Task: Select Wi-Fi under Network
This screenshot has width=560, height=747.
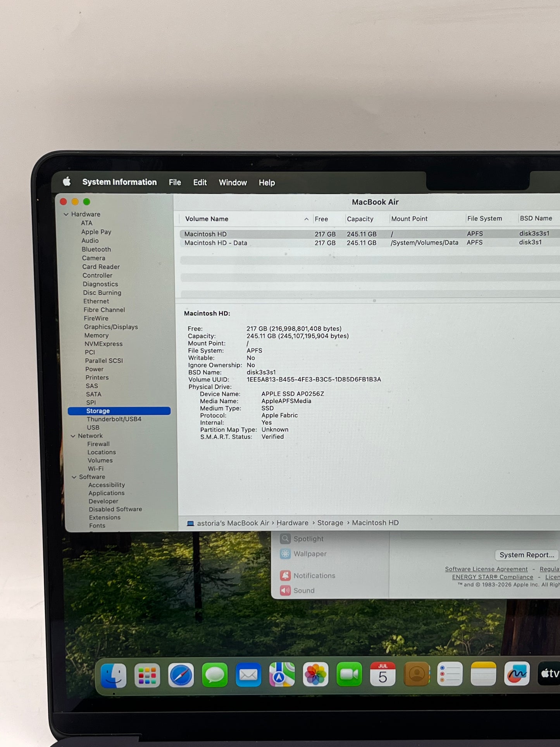Action: 96,469
